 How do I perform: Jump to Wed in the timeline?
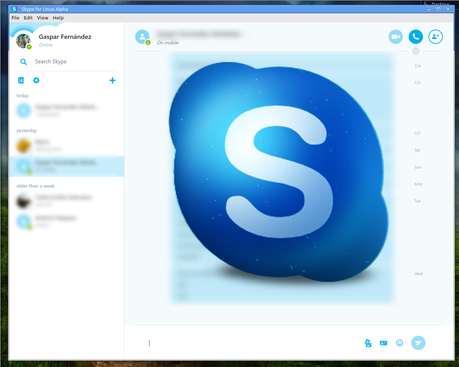[418, 274]
